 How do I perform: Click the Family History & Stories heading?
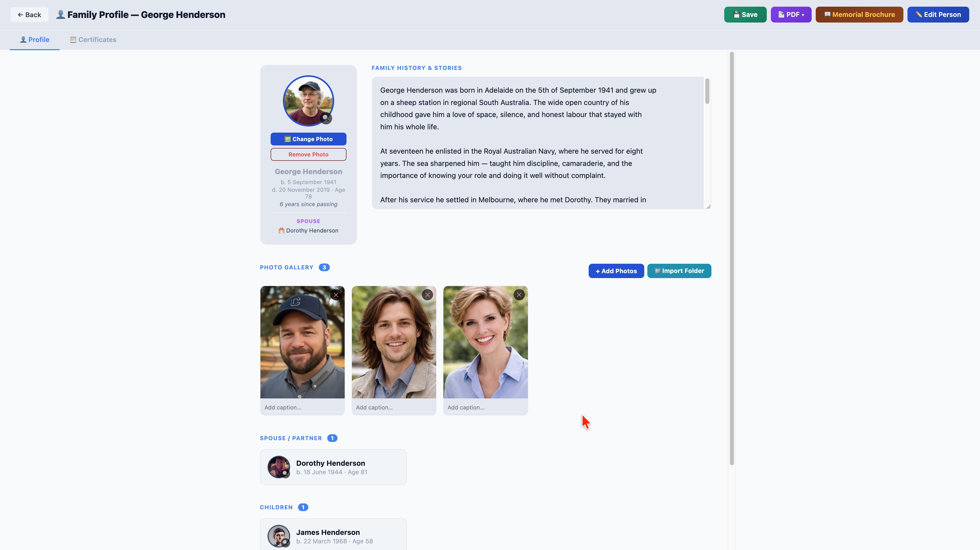pos(416,68)
